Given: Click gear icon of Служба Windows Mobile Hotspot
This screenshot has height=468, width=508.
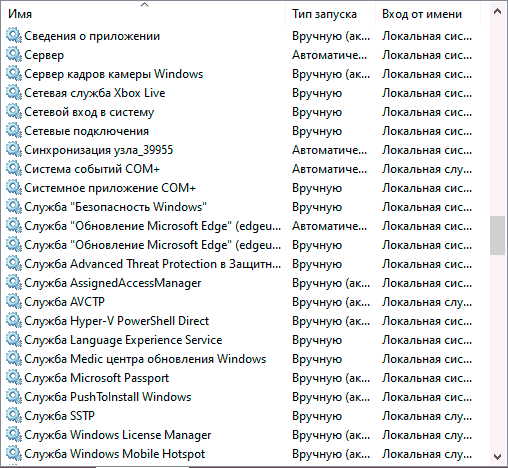Looking at the screenshot, I should click(x=14, y=454).
